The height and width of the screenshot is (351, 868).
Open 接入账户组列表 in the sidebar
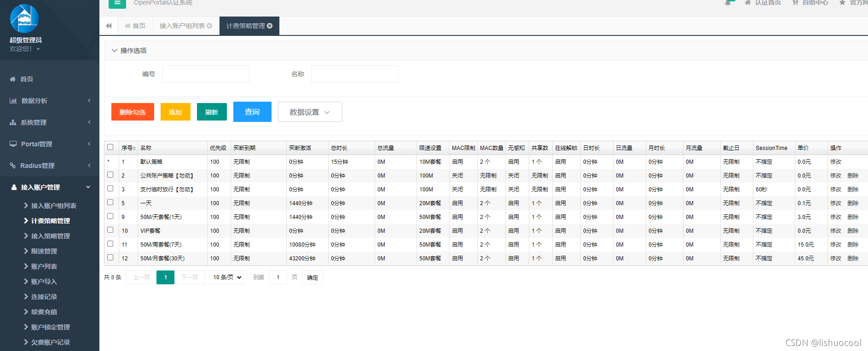[53, 206]
